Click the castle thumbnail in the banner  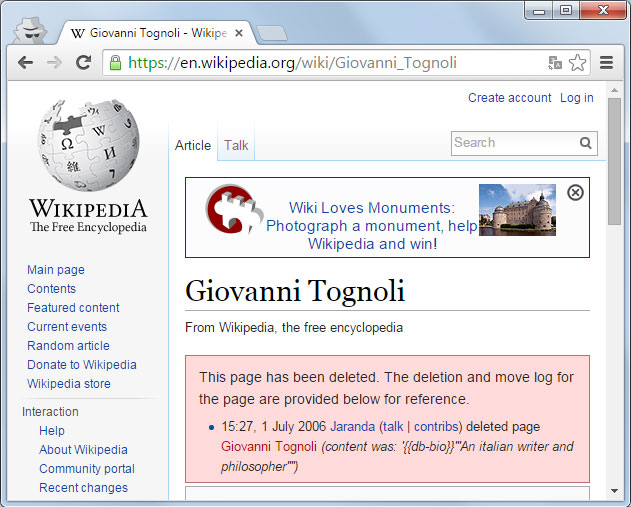(517, 209)
